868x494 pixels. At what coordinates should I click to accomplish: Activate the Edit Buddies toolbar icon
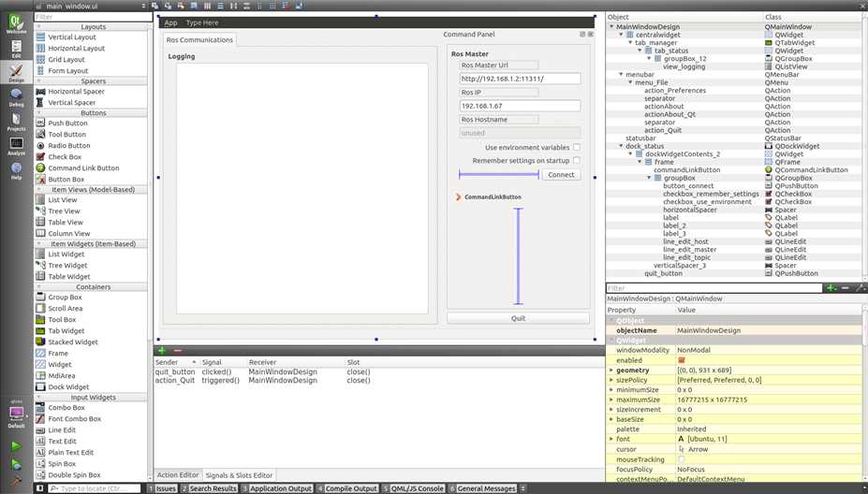181,6
